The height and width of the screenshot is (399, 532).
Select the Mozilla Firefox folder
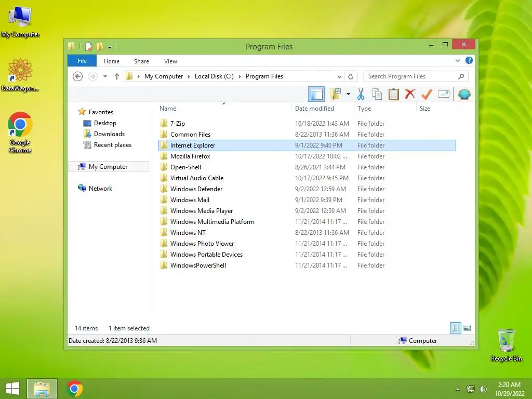307,156
